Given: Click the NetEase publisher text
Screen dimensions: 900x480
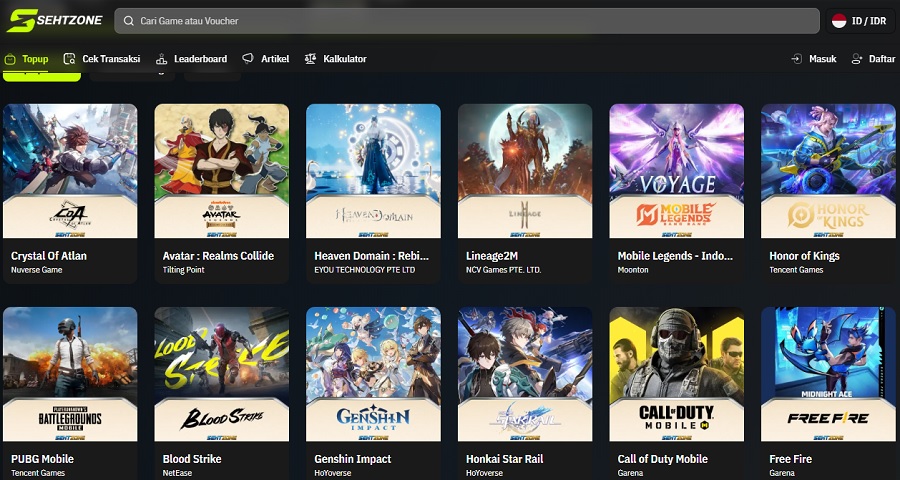Looking at the screenshot, I should click(177, 473).
